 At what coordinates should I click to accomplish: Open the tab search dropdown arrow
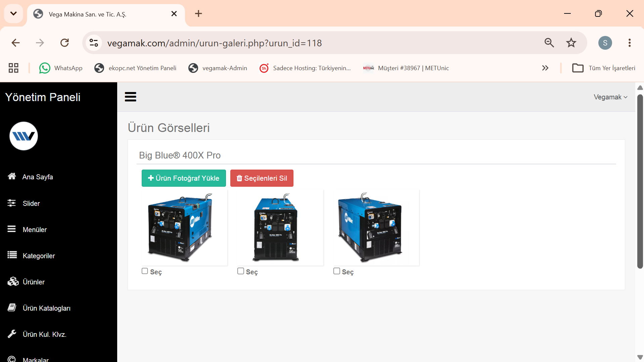[x=13, y=13]
